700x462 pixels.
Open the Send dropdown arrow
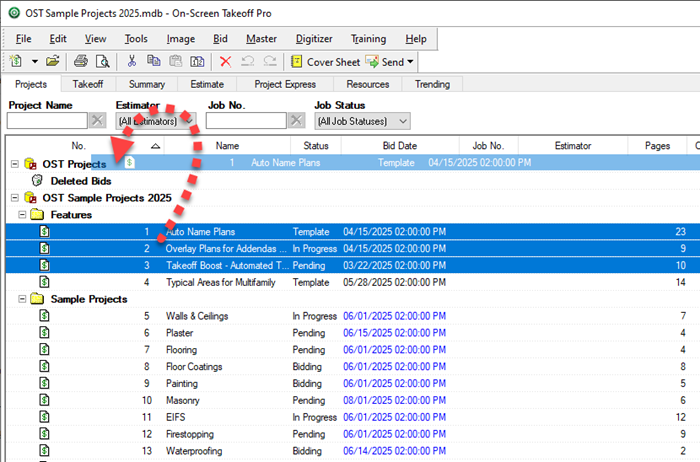tap(410, 62)
